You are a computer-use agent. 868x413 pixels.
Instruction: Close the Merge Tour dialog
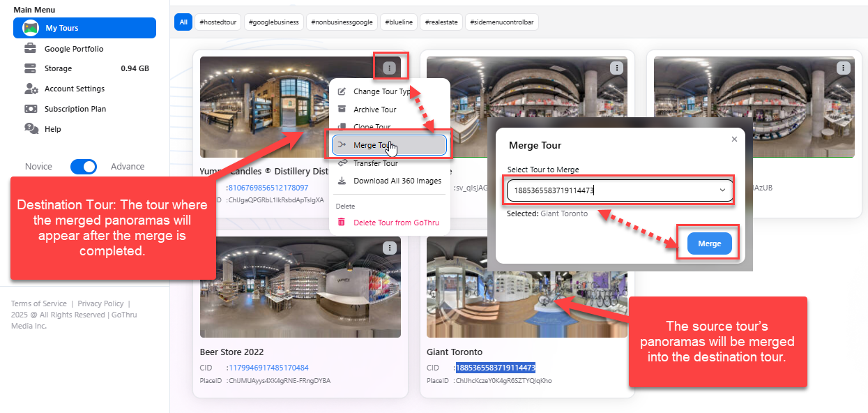tap(734, 140)
